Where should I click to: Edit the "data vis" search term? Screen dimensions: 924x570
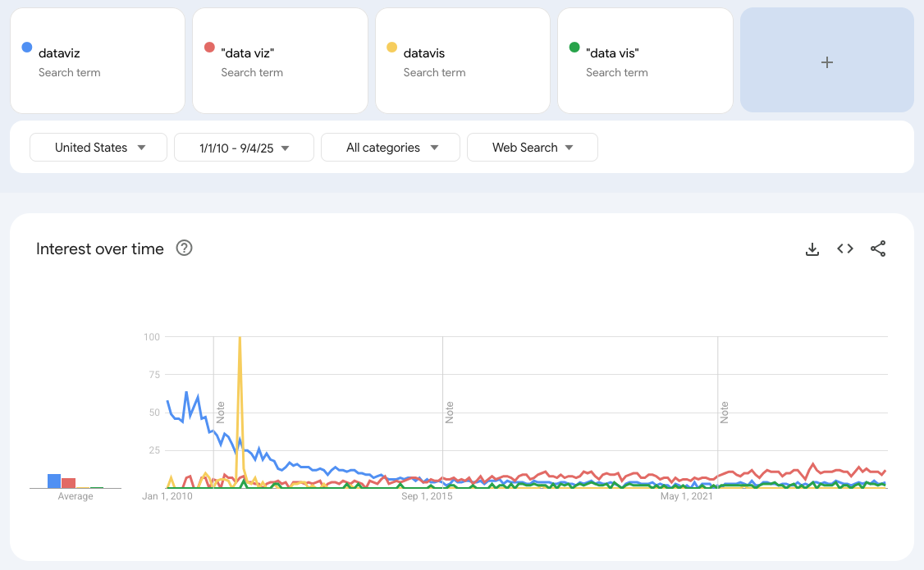[612, 53]
